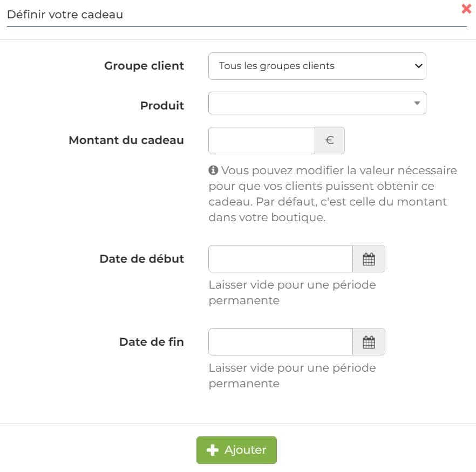
Task: Click the Produit dropdown arrow
Action: pyautogui.click(x=417, y=103)
